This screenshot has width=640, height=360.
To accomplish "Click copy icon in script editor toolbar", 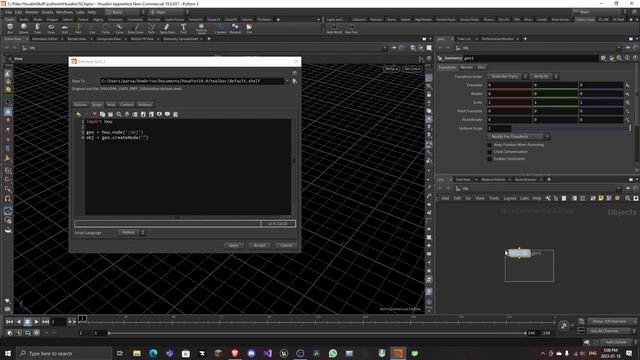I will 102,114.
